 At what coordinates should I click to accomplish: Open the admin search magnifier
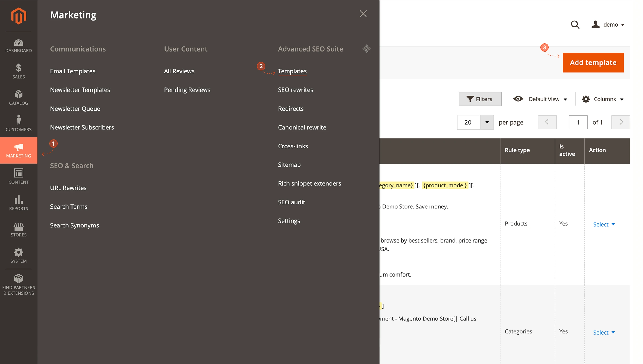click(x=575, y=25)
